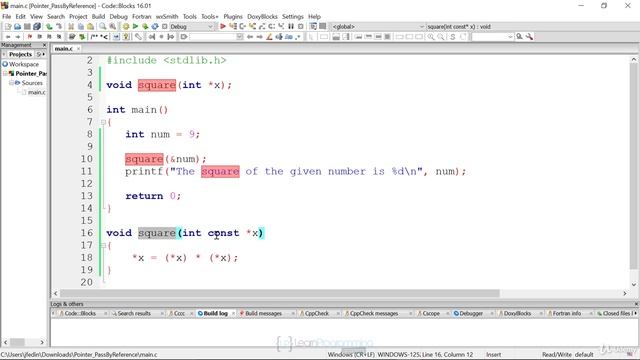Toggle bookmark with the red flag icon
This screenshot has height=360, width=640.
pyautogui.click(x=29, y=37)
